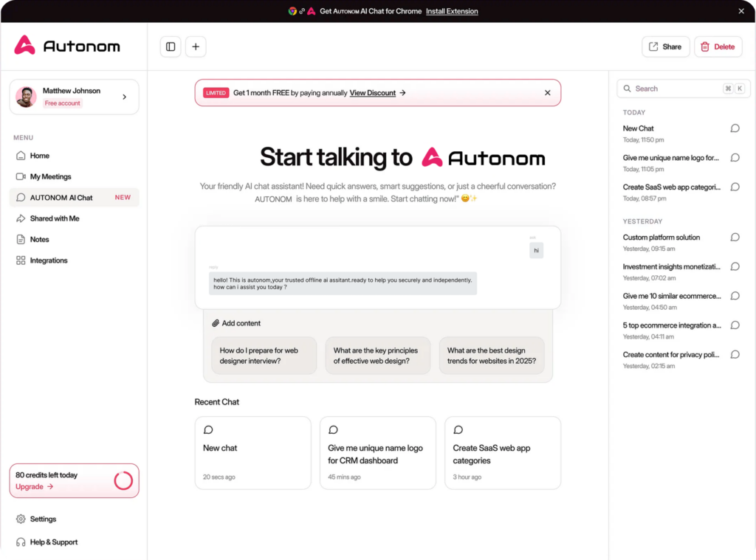Screen dimensions: 756x560
Task: Click the K shortcut key badge
Action: 740,89
